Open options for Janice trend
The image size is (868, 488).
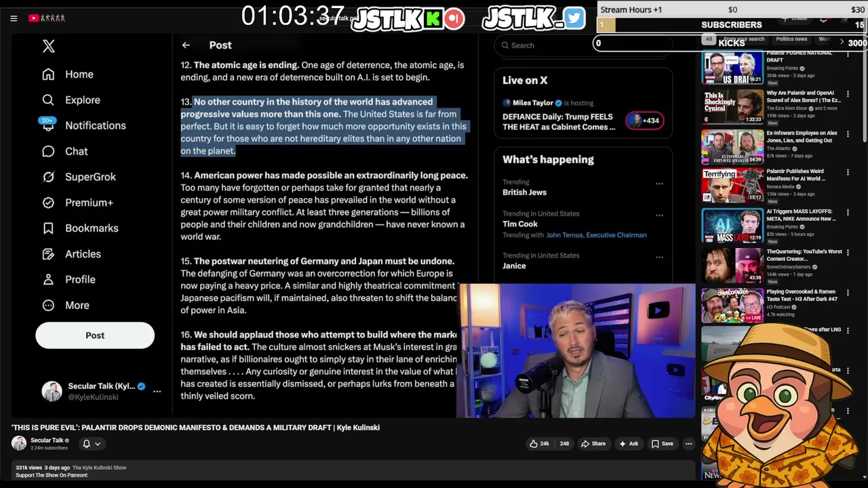tap(659, 258)
